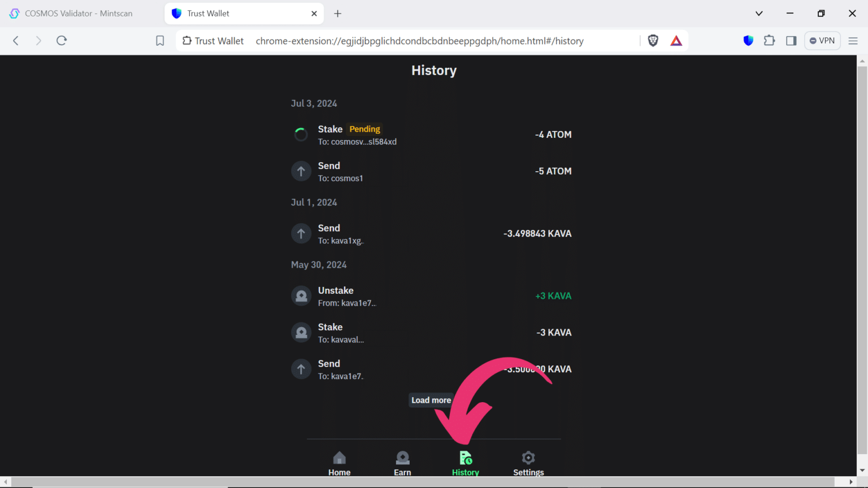Open the tab search dropdown chevron

coord(758,13)
